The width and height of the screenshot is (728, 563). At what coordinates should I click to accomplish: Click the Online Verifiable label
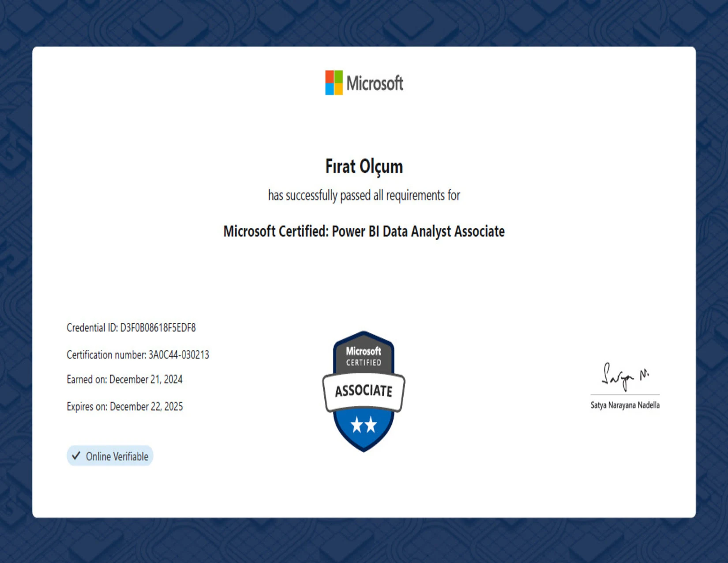110,456
